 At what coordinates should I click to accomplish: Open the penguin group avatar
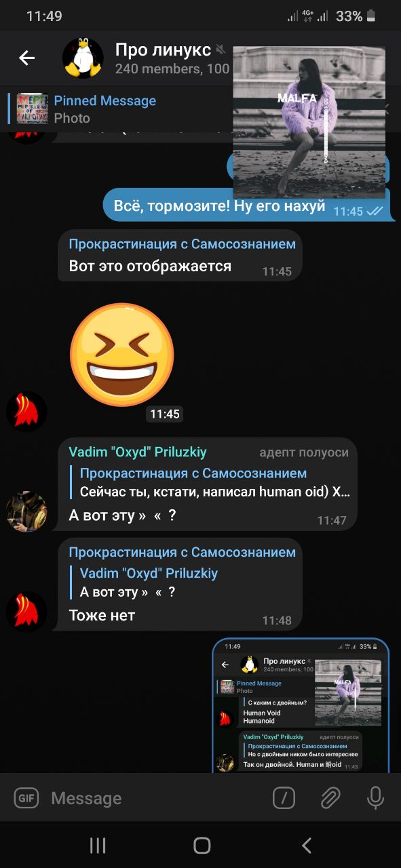[83, 58]
